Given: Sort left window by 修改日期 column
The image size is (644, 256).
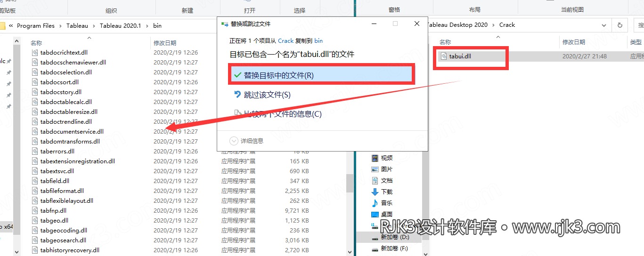Looking at the screenshot, I should [x=165, y=43].
